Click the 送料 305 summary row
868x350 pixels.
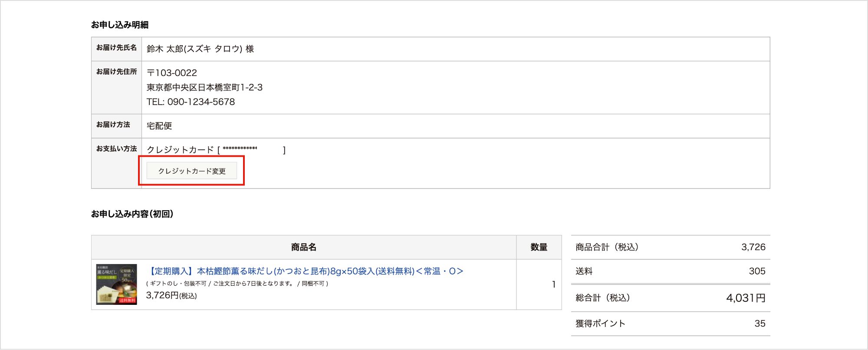pyautogui.click(x=670, y=271)
